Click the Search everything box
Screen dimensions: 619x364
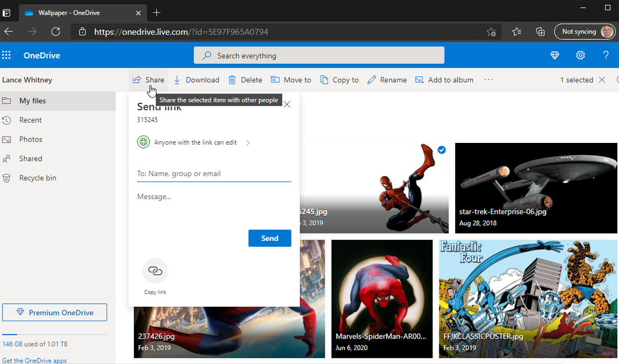click(319, 55)
